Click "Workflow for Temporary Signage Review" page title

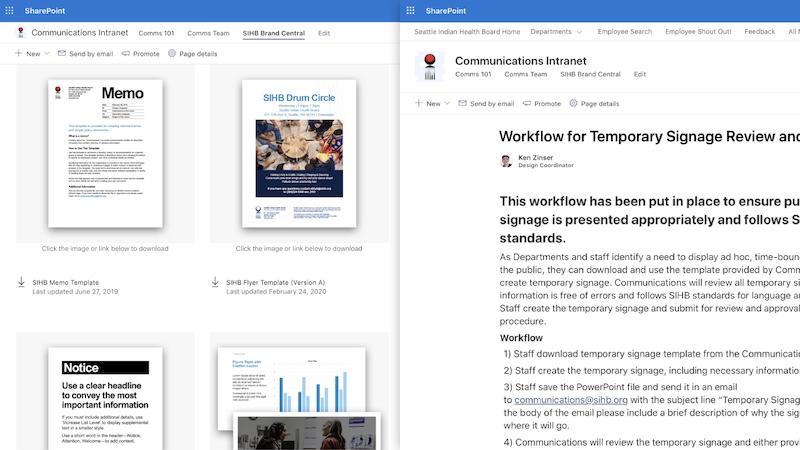pos(649,136)
